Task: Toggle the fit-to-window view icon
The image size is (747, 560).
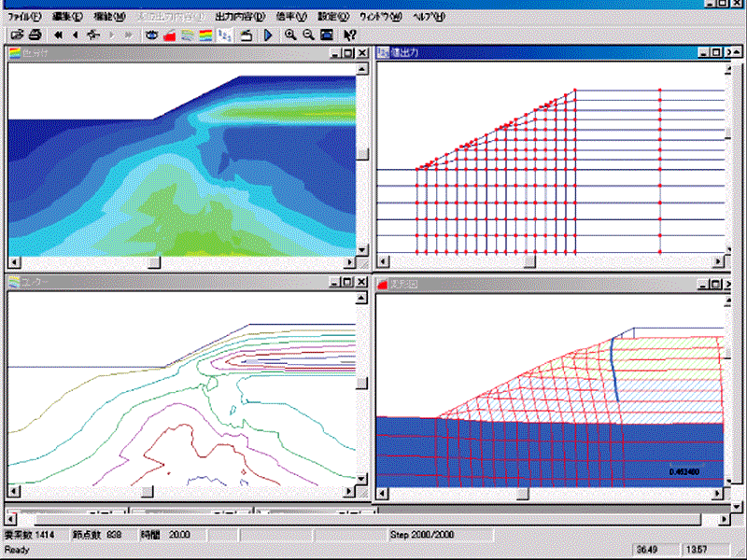Action: pos(327,35)
